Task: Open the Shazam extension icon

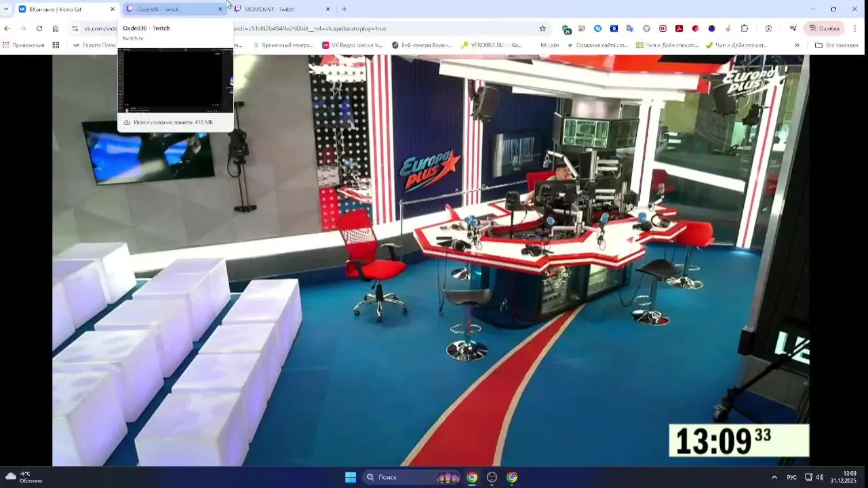Action: 597,28
